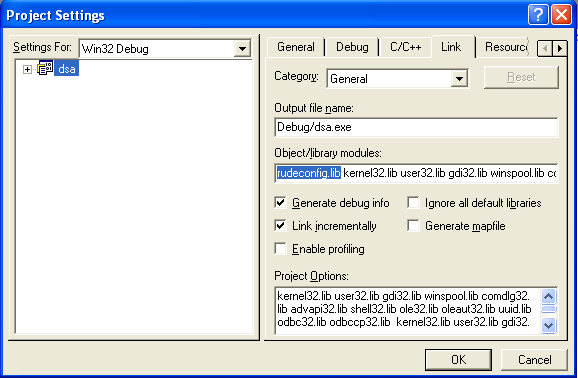Open the Settings For dropdown
Image resolution: width=578 pixels, height=378 pixels.
(x=242, y=49)
